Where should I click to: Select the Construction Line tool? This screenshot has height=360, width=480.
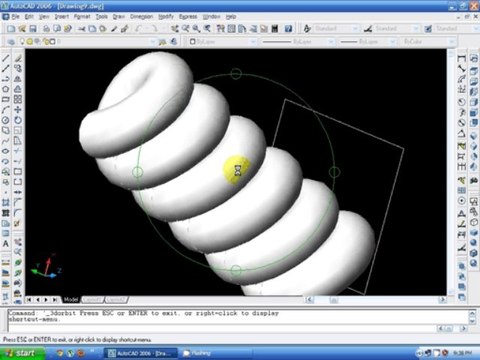click(6, 68)
